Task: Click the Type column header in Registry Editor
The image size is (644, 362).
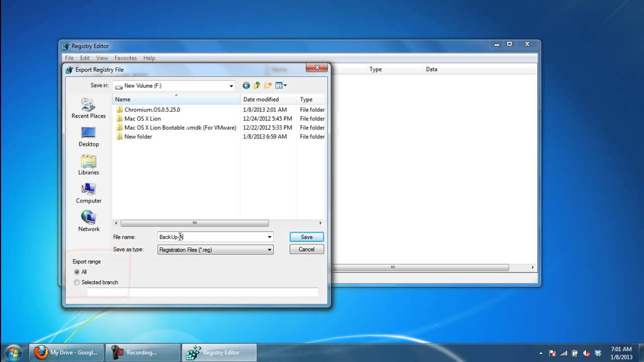Action: [395, 69]
